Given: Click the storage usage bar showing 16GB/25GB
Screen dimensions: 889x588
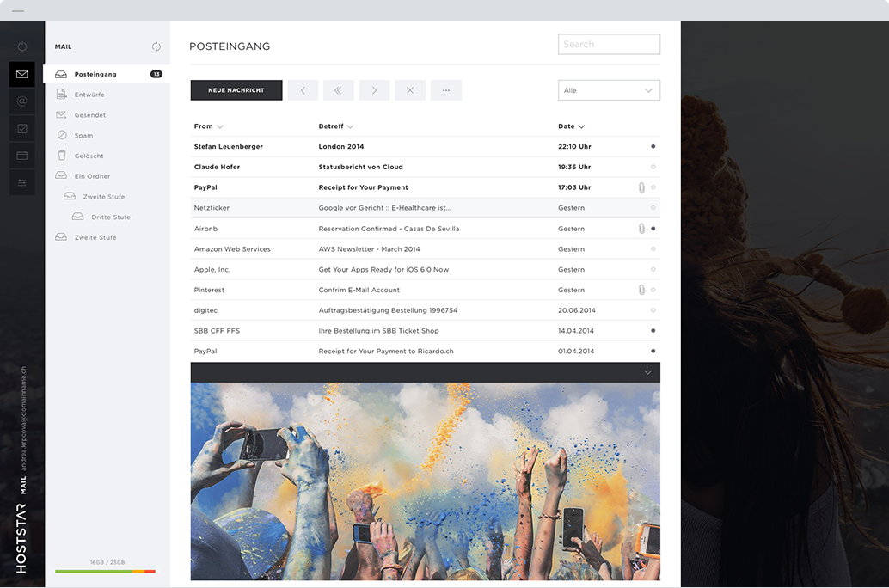Looking at the screenshot, I should 105,570.
